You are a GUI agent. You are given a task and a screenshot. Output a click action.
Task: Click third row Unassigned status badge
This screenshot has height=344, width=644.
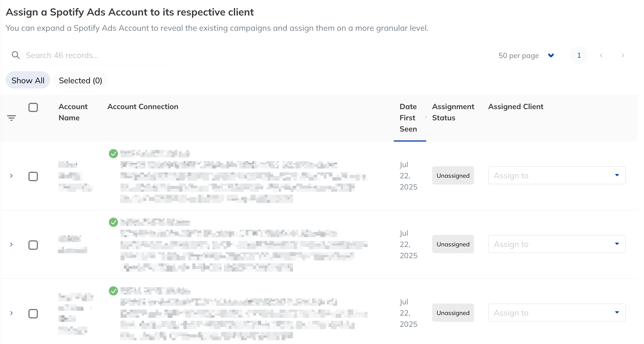[453, 313]
